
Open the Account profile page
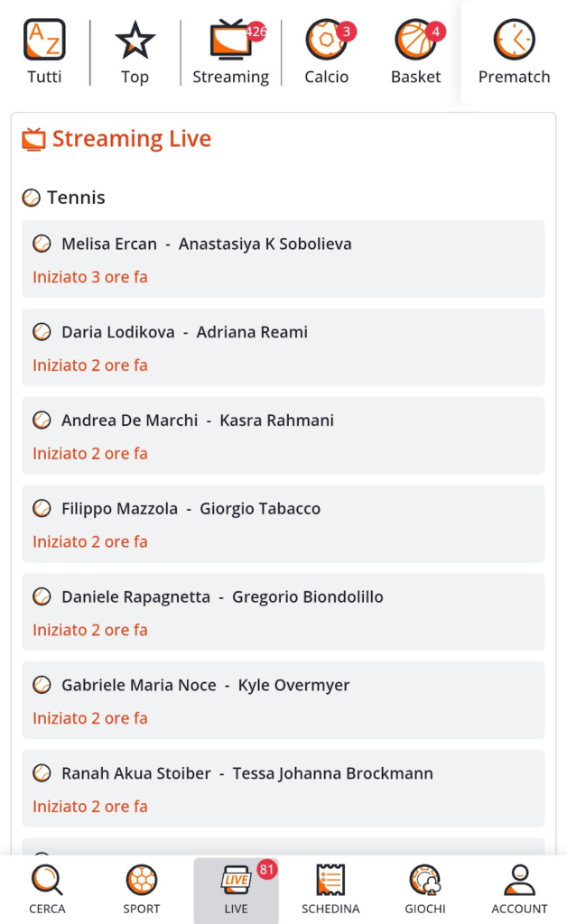tap(519, 889)
